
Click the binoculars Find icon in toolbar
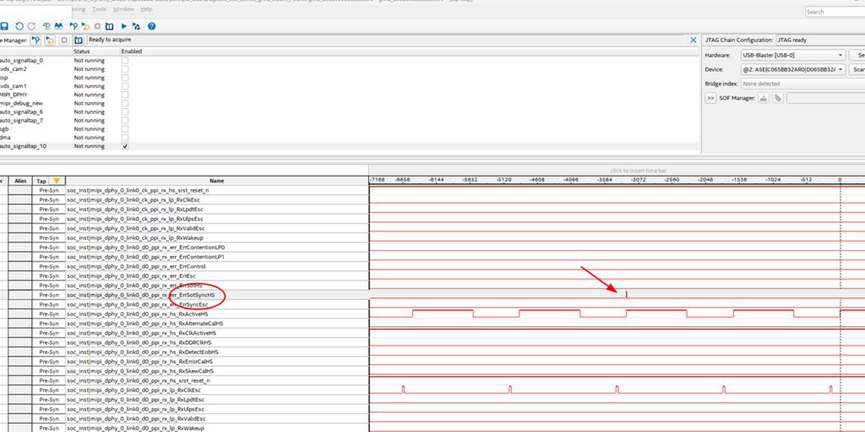click(58, 26)
